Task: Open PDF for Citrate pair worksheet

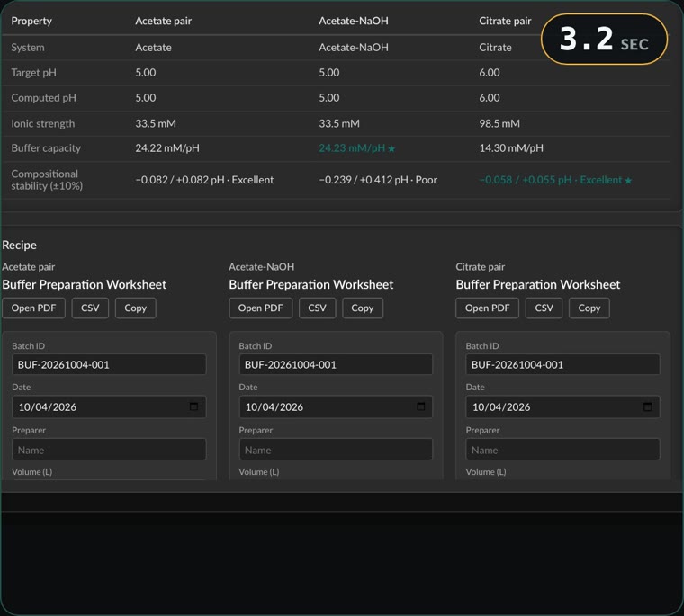Action: click(487, 308)
